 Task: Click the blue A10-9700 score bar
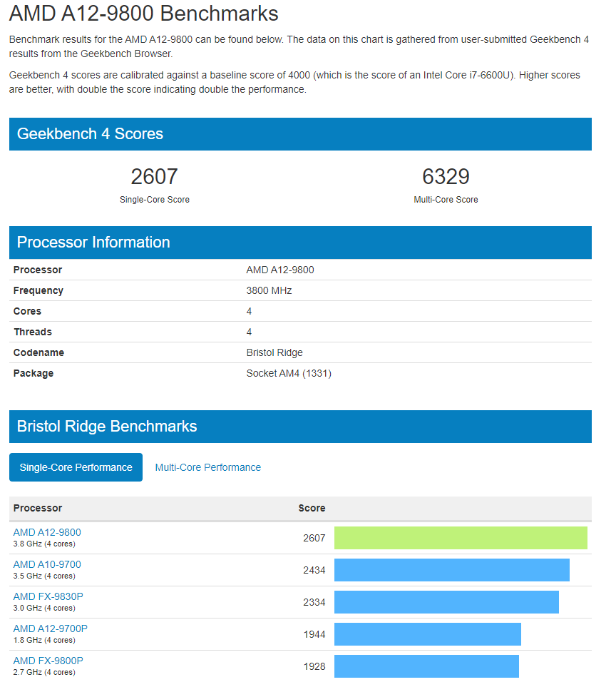[x=452, y=570]
